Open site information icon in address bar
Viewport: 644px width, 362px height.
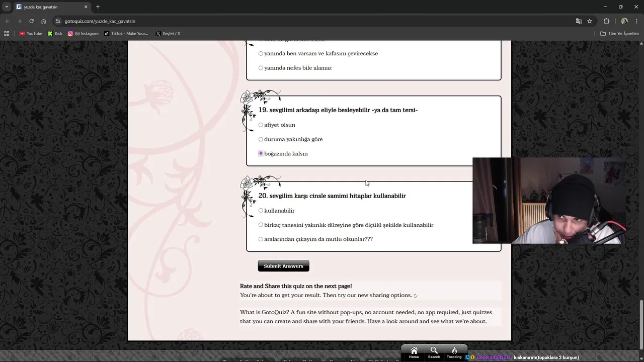point(58,21)
